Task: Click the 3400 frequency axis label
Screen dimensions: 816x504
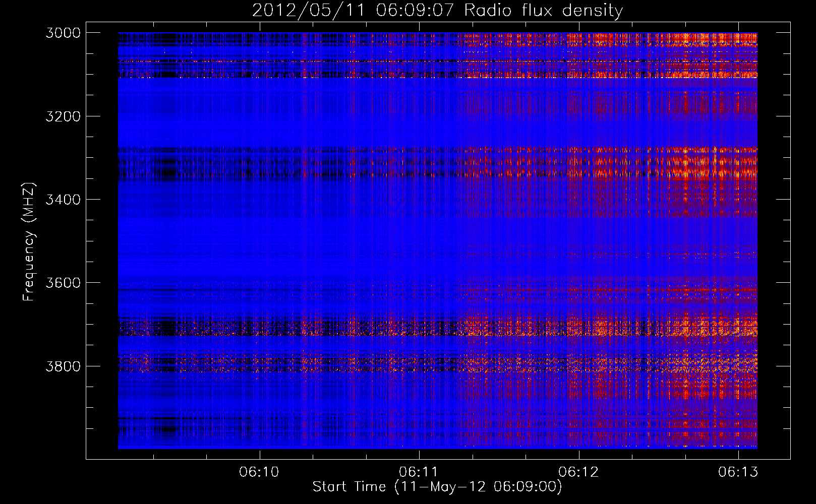Action: coord(63,200)
